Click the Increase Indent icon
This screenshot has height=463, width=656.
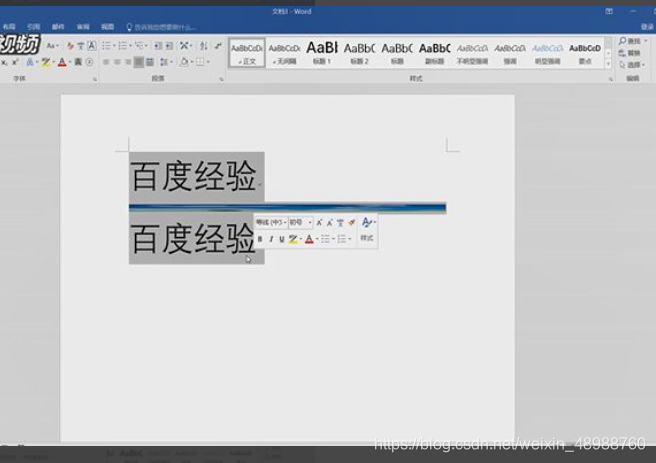pyautogui.click(x=169, y=46)
